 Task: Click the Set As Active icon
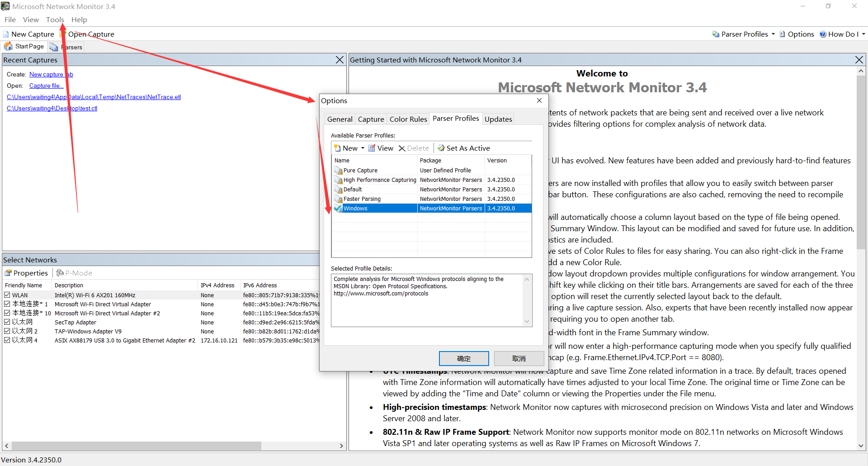pyautogui.click(x=441, y=148)
